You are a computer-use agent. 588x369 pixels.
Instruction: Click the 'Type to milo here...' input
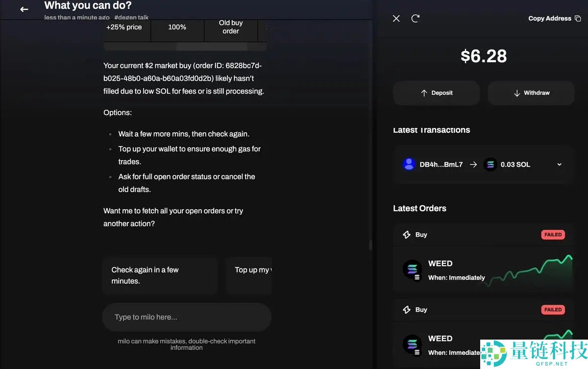click(187, 317)
